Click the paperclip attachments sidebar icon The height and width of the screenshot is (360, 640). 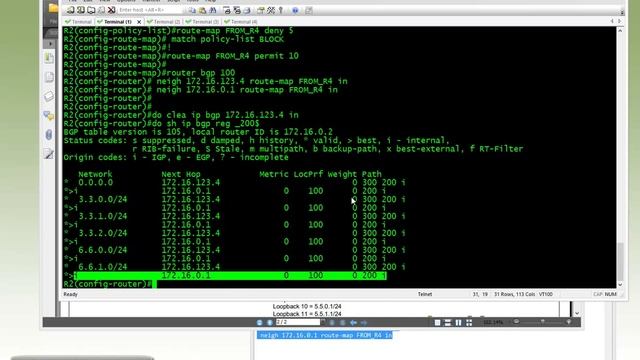tap(49, 135)
